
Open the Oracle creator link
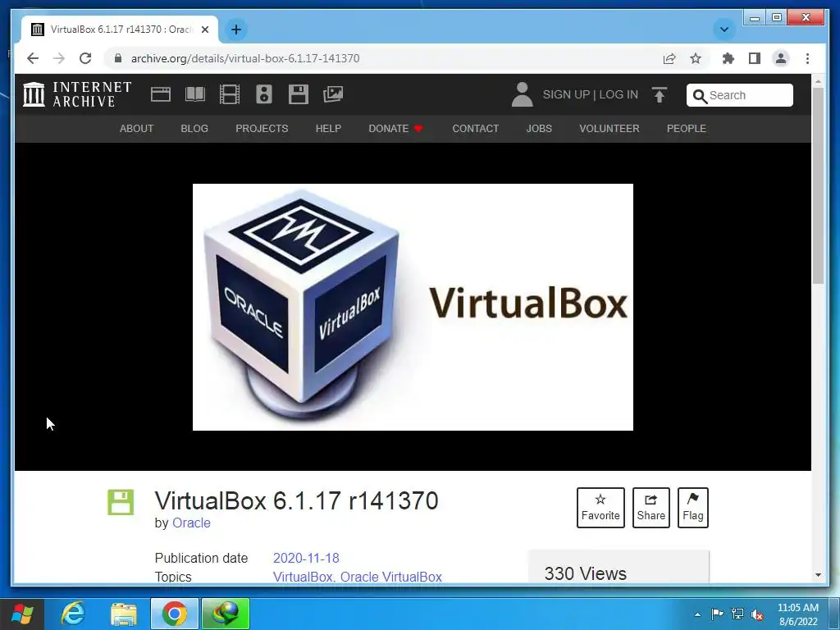[x=191, y=523]
